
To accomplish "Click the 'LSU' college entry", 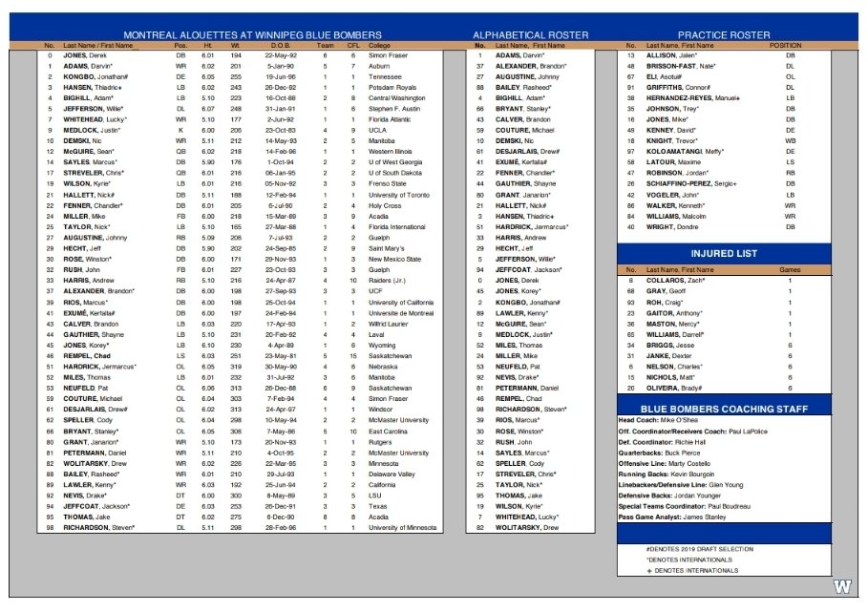I will tap(374, 496).
